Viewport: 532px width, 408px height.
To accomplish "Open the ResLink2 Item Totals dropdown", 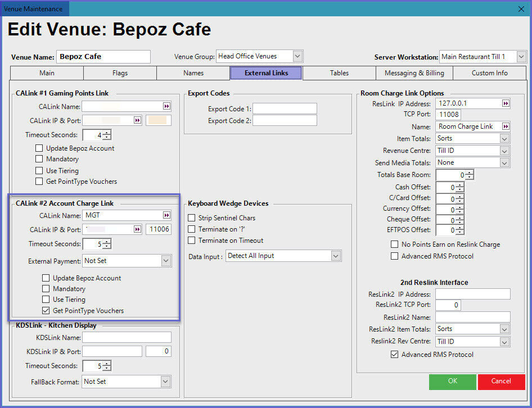I will [504, 329].
